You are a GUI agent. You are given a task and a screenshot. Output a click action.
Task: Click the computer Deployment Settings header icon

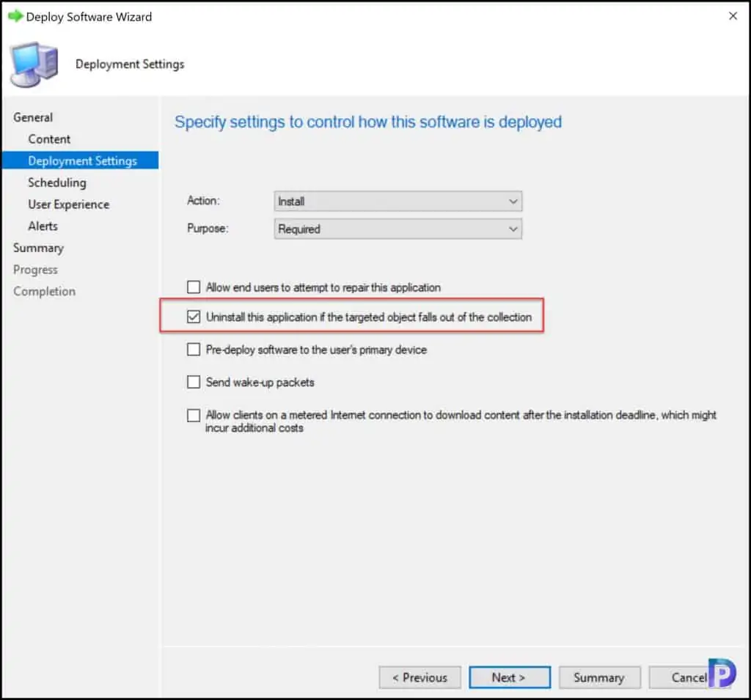34,65
